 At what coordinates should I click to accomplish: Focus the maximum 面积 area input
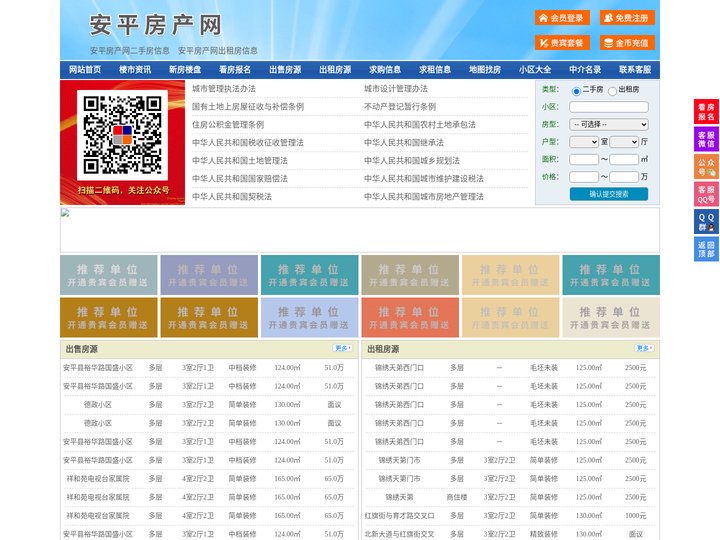click(x=624, y=159)
